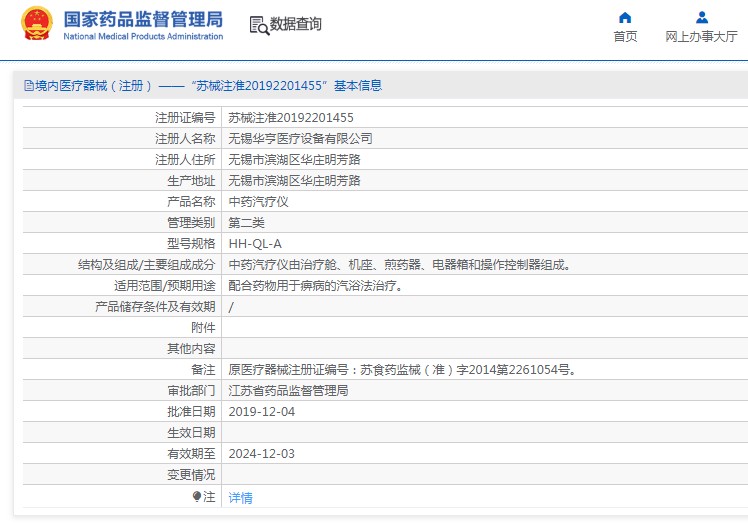Click the 结构及组成/主要组成成分 label

[x=146, y=264]
